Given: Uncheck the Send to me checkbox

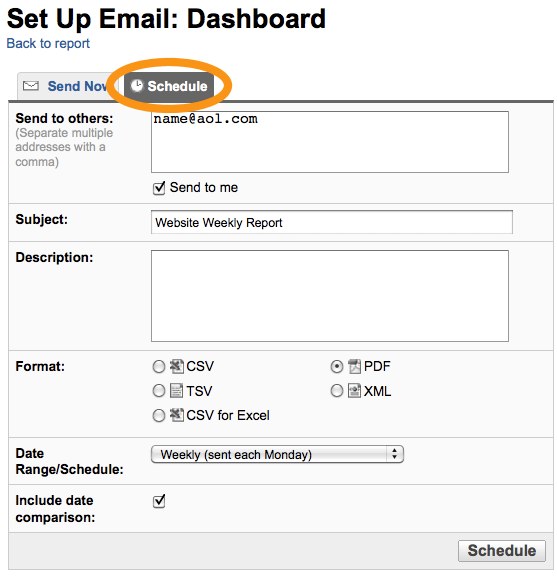Looking at the screenshot, I should 159,188.
